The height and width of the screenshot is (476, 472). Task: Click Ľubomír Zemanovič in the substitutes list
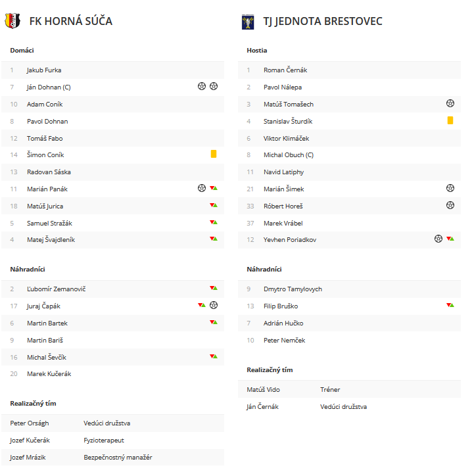56,289
